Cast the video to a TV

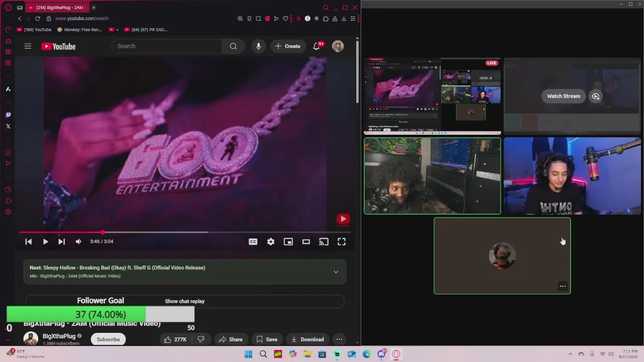pos(324,242)
